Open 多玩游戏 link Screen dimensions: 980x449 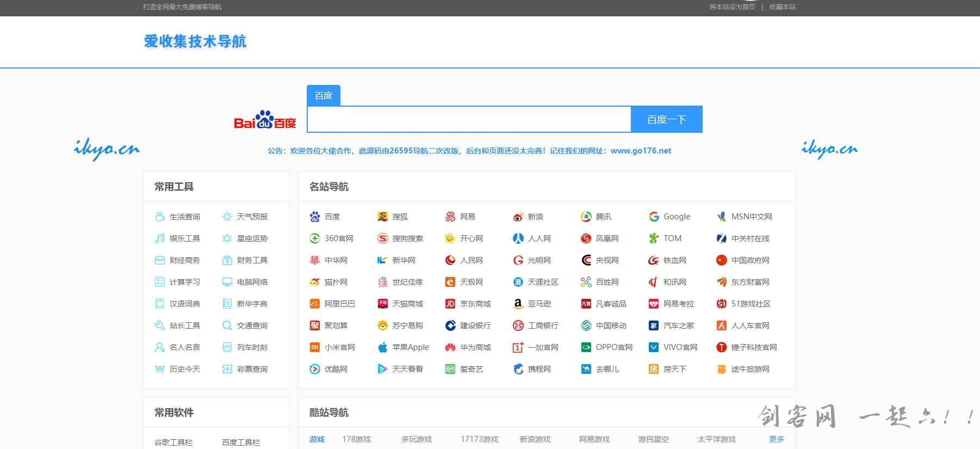417,439
